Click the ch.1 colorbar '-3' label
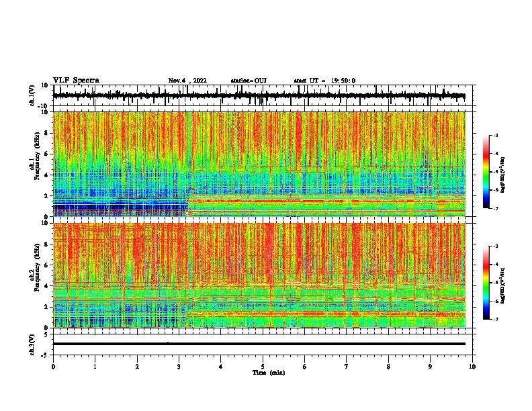 coord(495,136)
